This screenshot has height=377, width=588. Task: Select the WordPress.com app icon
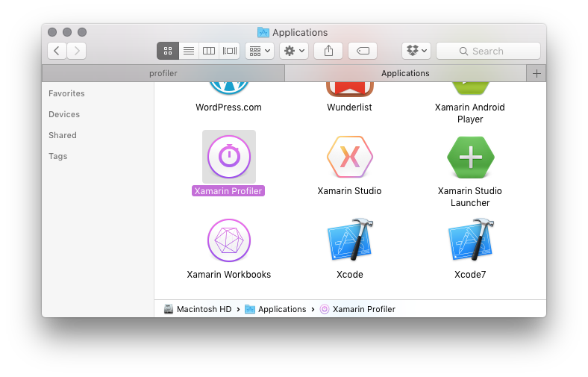coord(229,89)
